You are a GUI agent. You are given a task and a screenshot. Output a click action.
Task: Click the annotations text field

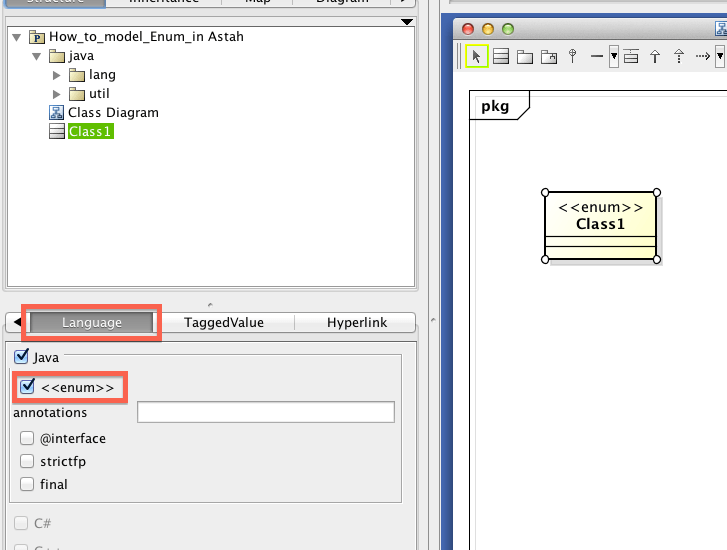265,412
